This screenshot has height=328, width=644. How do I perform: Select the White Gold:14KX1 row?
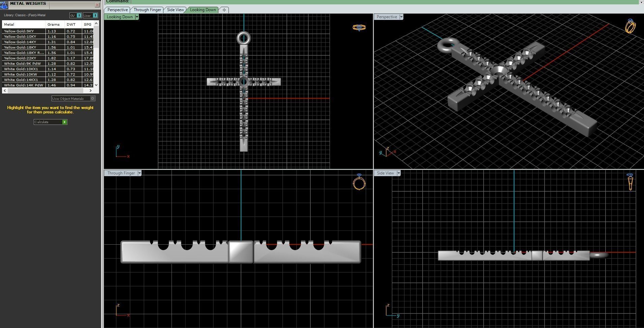point(48,80)
